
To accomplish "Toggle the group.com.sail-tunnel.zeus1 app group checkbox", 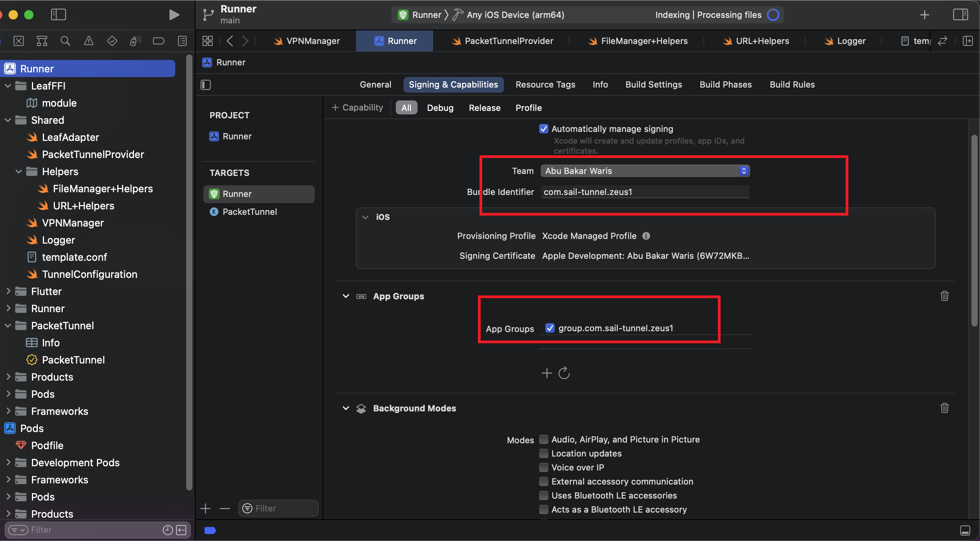I will coord(550,328).
